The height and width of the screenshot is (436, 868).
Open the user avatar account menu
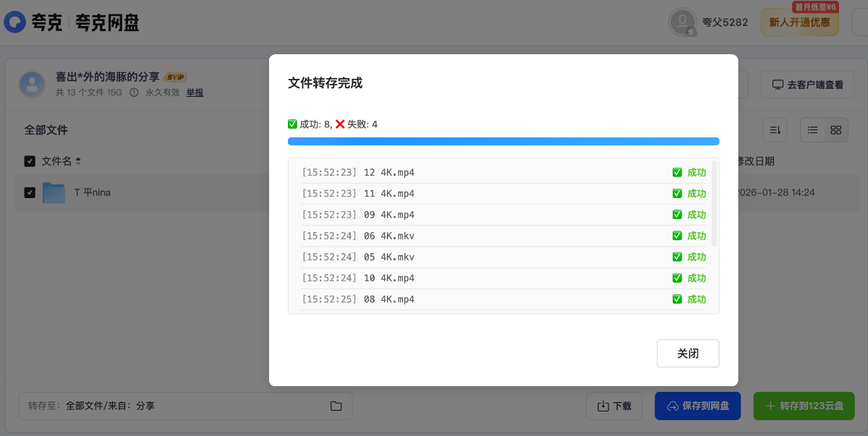[681, 22]
